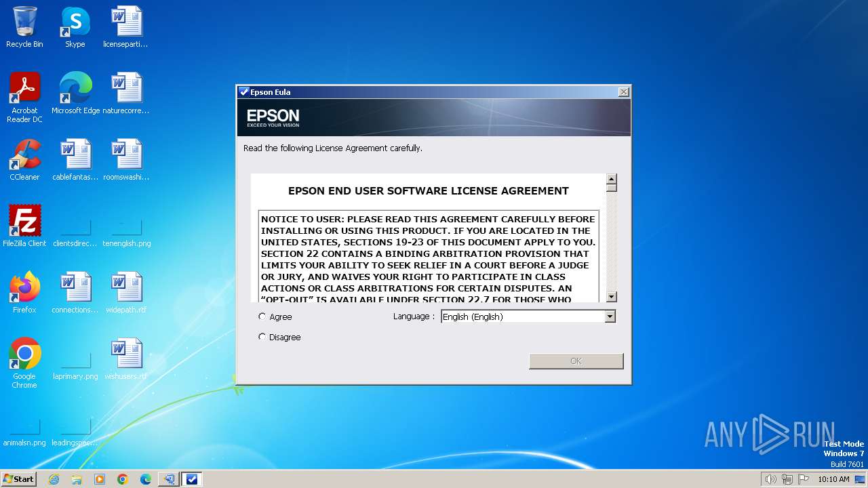Click the EPSON Exceed Your Vision logo
This screenshot has height=488, width=868.
coord(273,118)
